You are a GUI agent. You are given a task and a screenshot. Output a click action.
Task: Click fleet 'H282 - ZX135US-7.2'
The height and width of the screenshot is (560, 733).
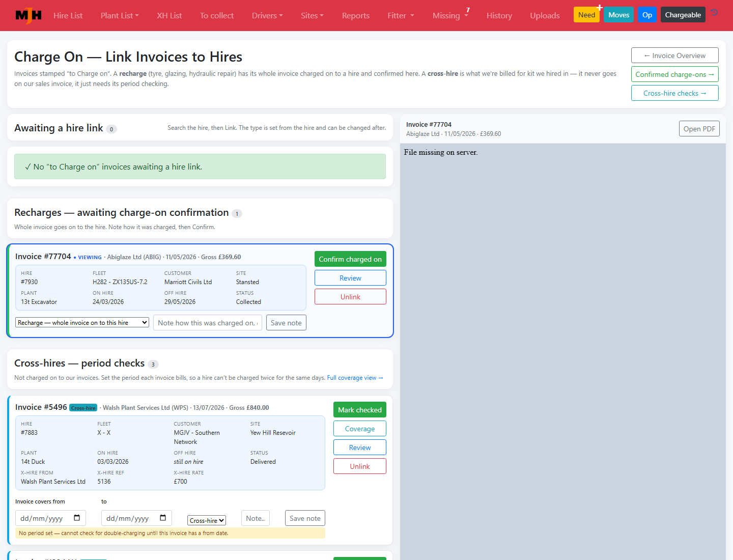(120, 282)
